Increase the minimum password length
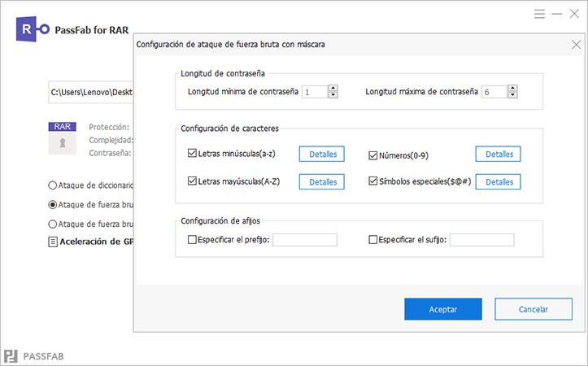This screenshot has height=366, width=588. (333, 88)
